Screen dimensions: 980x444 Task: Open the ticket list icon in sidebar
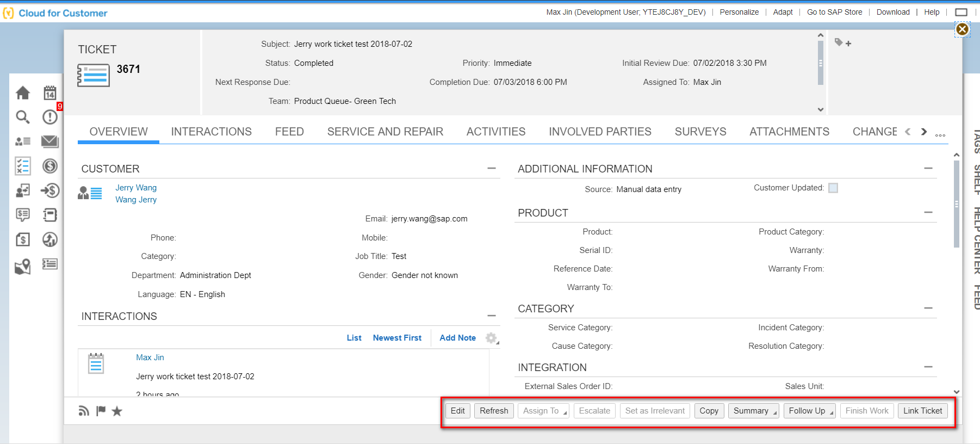click(50, 264)
